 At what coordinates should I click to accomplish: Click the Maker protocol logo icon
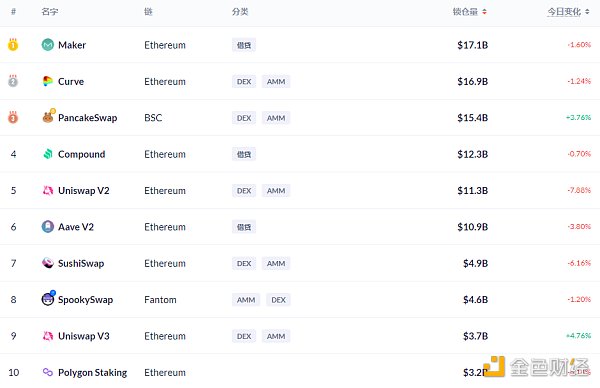[x=47, y=45]
